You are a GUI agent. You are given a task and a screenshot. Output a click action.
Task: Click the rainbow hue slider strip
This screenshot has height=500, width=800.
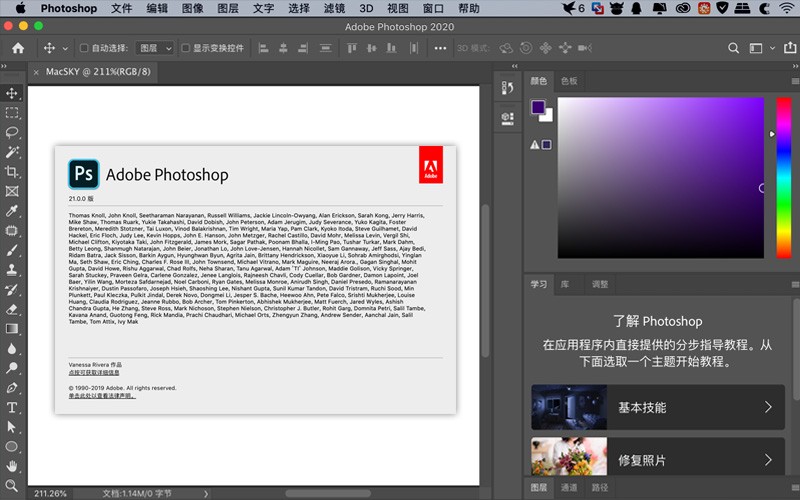tap(784, 178)
